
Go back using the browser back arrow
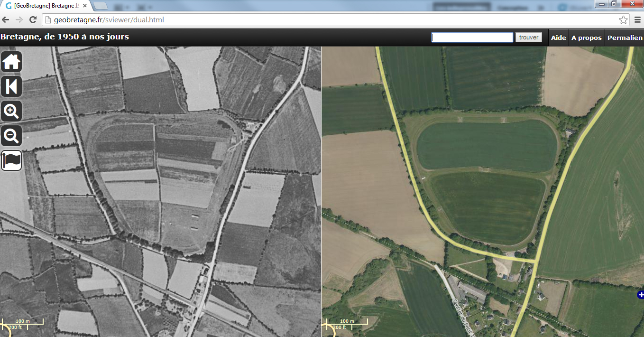point(6,20)
